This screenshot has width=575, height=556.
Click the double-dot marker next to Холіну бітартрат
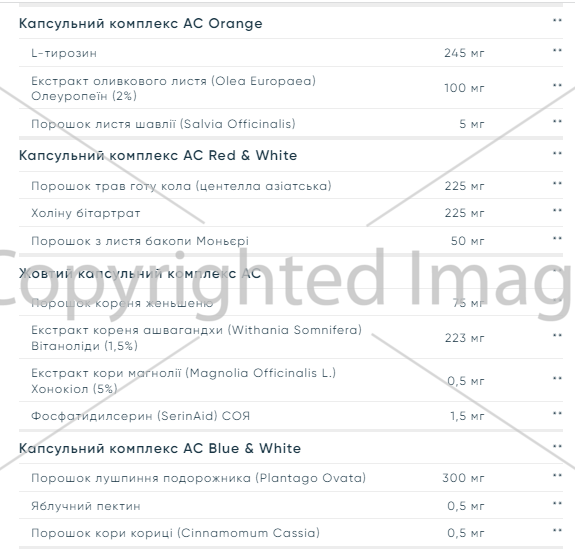tap(557, 210)
